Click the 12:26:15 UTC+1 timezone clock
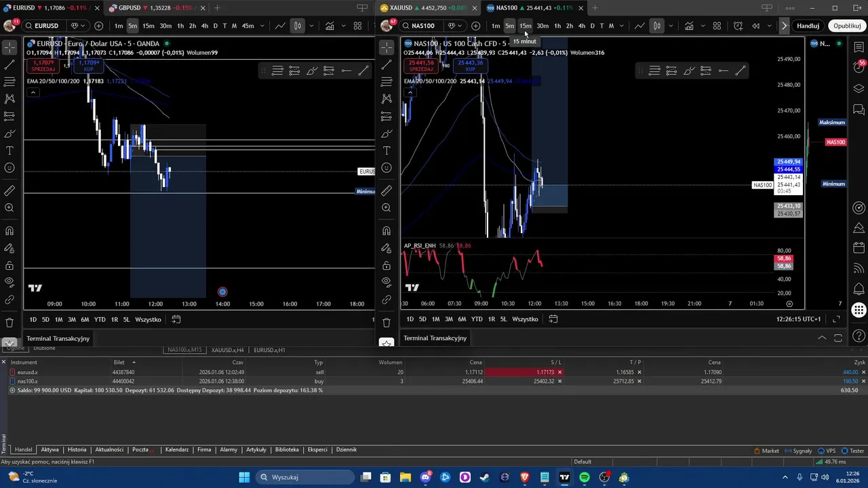Image resolution: width=868 pixels, height=488 pixels. tap(799, 319)
